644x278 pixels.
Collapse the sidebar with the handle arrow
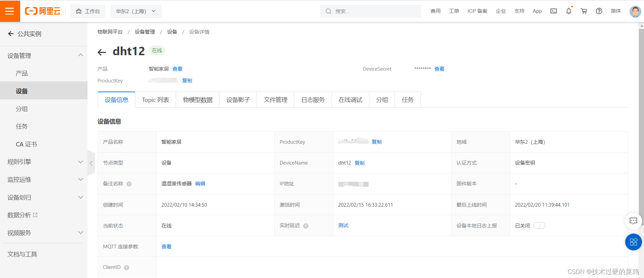91,163
